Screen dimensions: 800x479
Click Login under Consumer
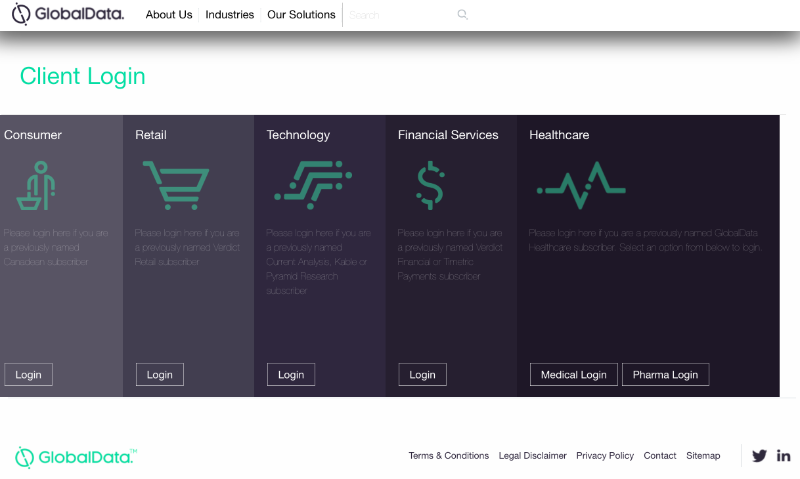29,374
